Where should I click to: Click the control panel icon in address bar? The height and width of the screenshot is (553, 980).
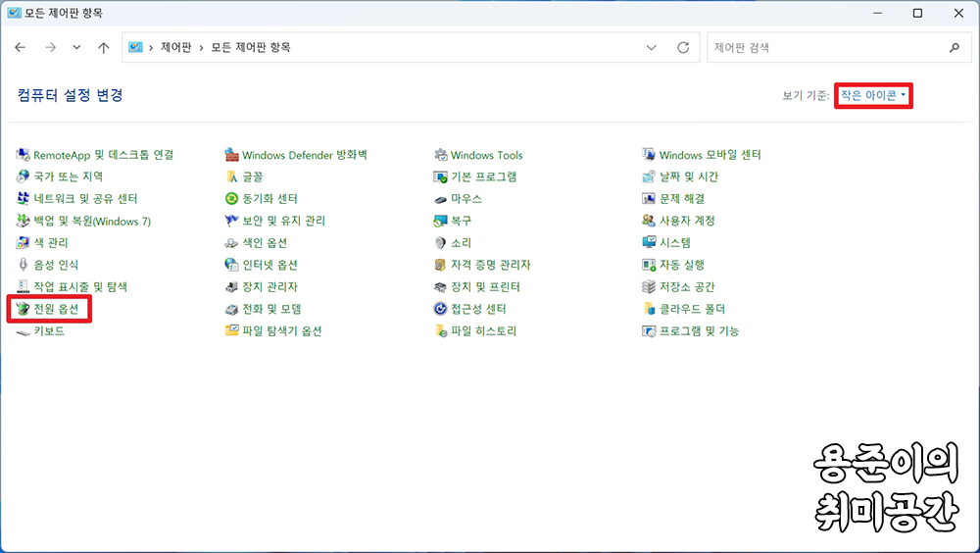tap(135, 47)
